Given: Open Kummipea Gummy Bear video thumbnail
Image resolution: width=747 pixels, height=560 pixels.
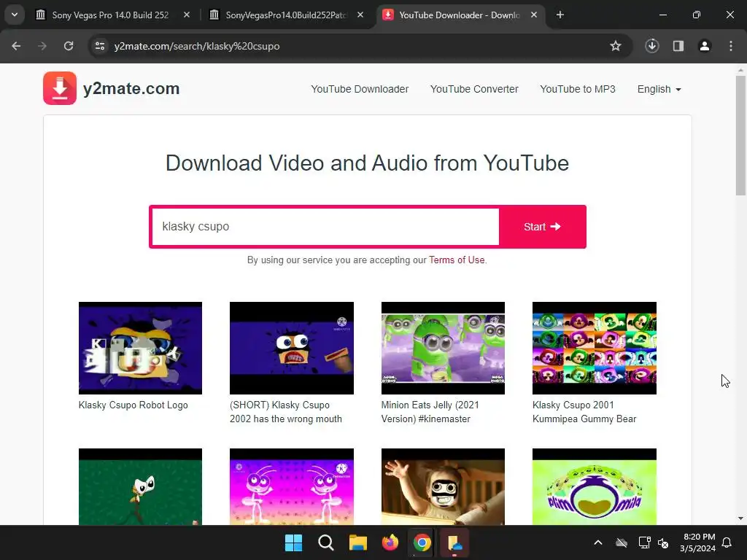Looking at the screenshot, I should click(x=594, y=348).
